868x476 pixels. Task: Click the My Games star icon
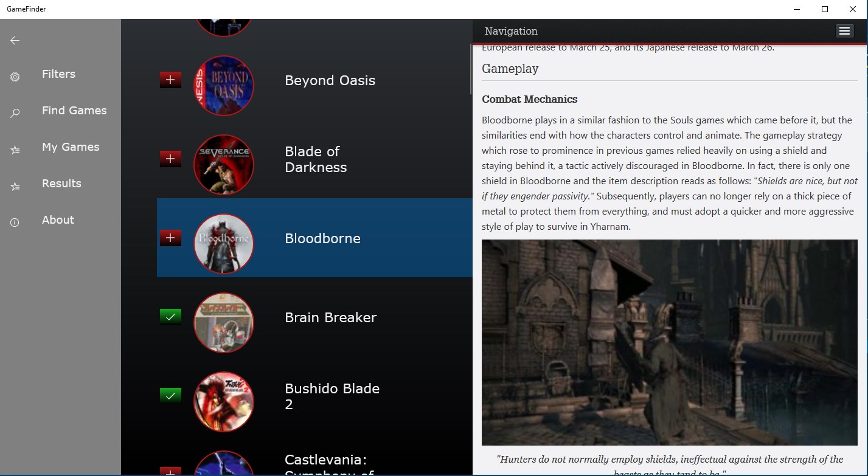[x=15, y=150]
